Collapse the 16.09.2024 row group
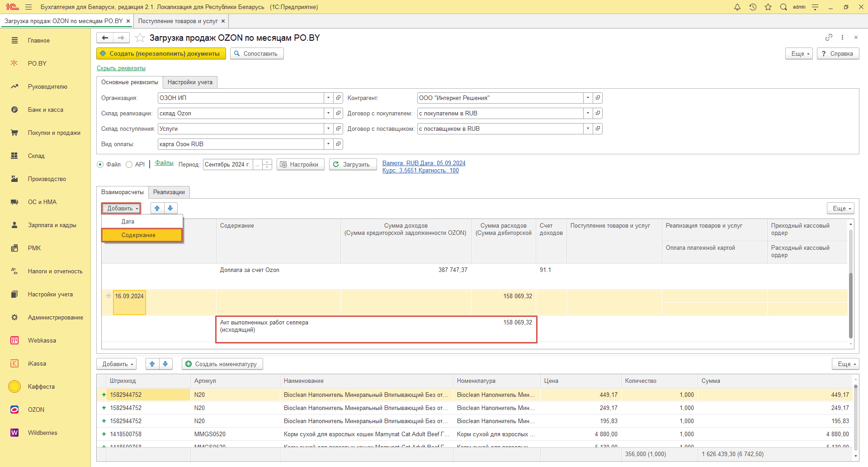The height and width of the screenshot is (467, 868). [x=108, y=296]
